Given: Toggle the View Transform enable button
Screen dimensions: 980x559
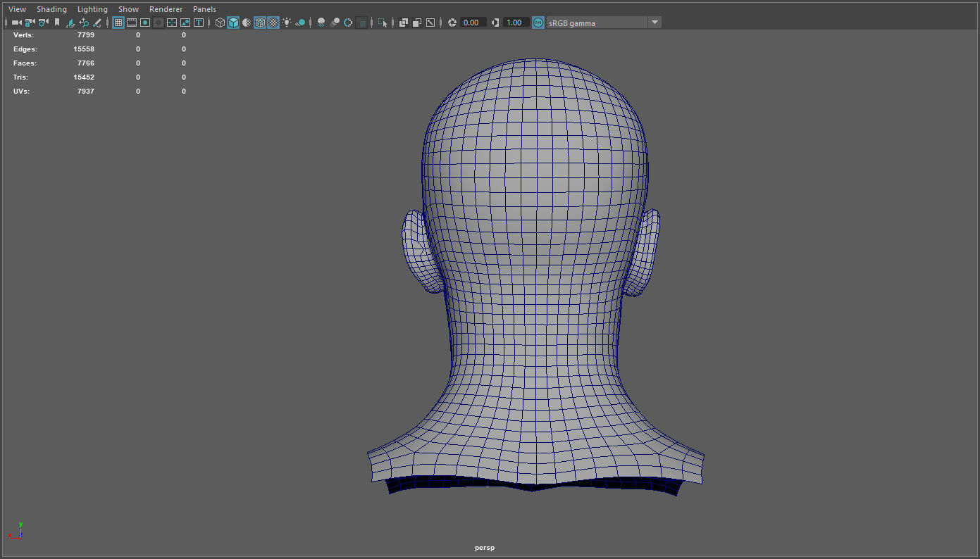Looking at the screenshot, I should 538,23.
